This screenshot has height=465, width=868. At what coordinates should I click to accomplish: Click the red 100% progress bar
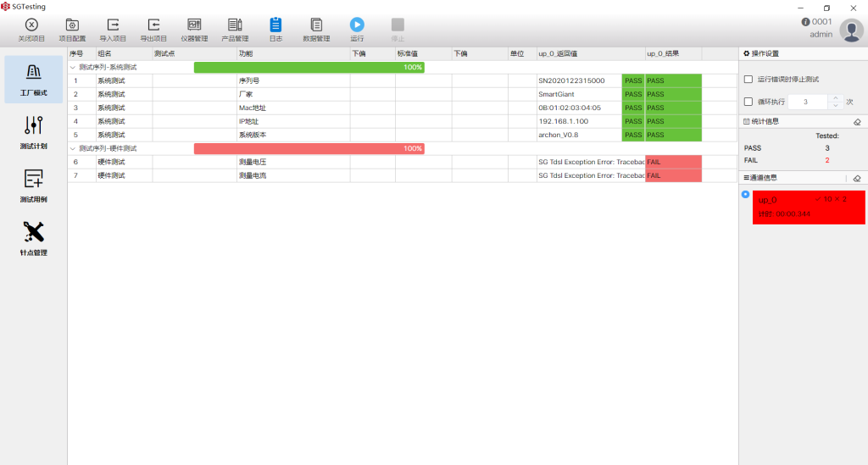[x=309, y=149]
